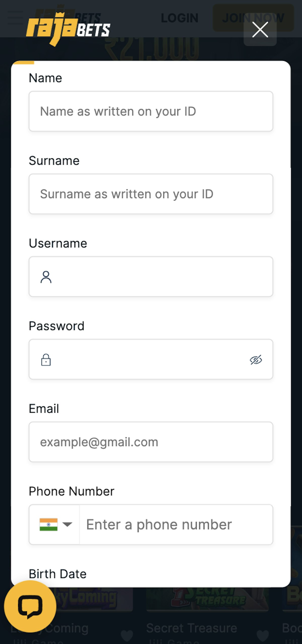Click inside the Password input box

tap(148, 359)
